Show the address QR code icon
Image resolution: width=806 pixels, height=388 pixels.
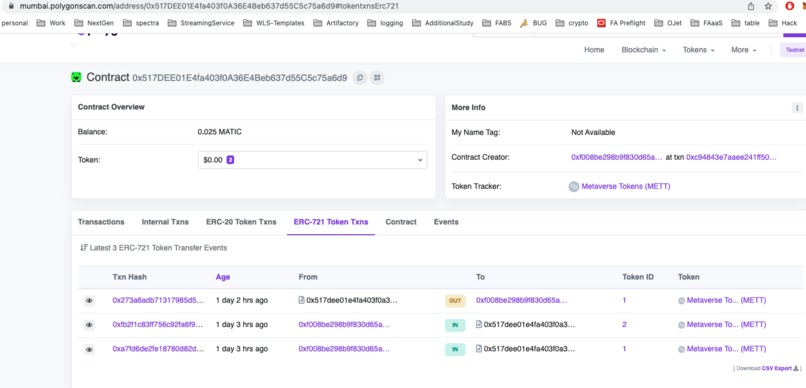pos(377,78)
